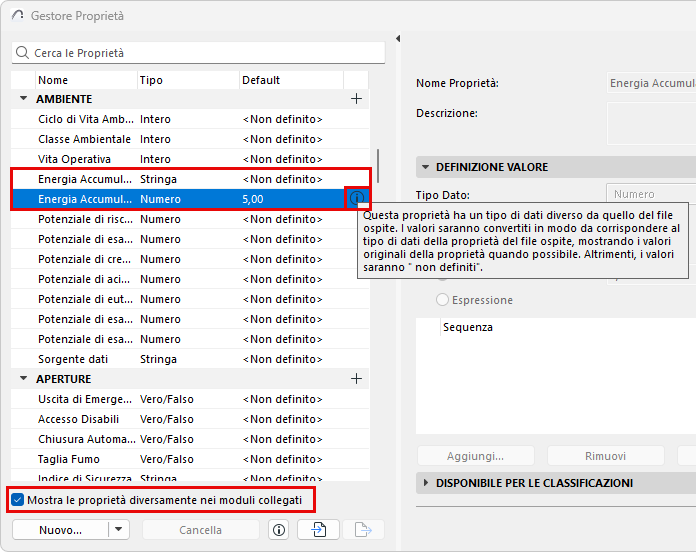Sort by the Tipo column header
696x552 pixels.
coord(188,80)
